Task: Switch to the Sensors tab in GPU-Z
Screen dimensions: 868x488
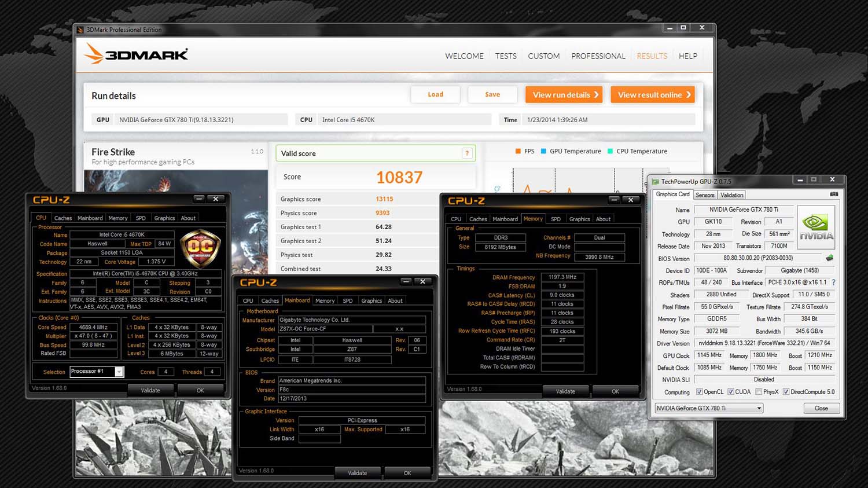Action: 705,195
